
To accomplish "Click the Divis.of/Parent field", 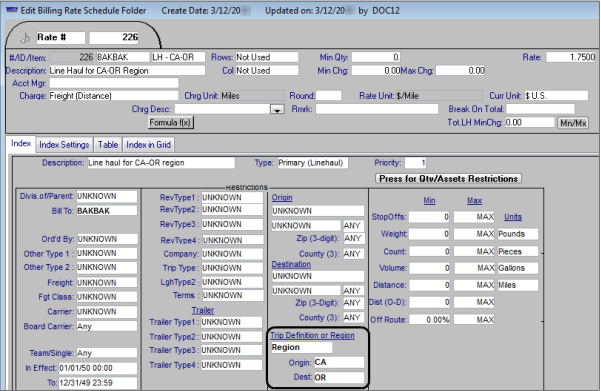I will 107,196.
